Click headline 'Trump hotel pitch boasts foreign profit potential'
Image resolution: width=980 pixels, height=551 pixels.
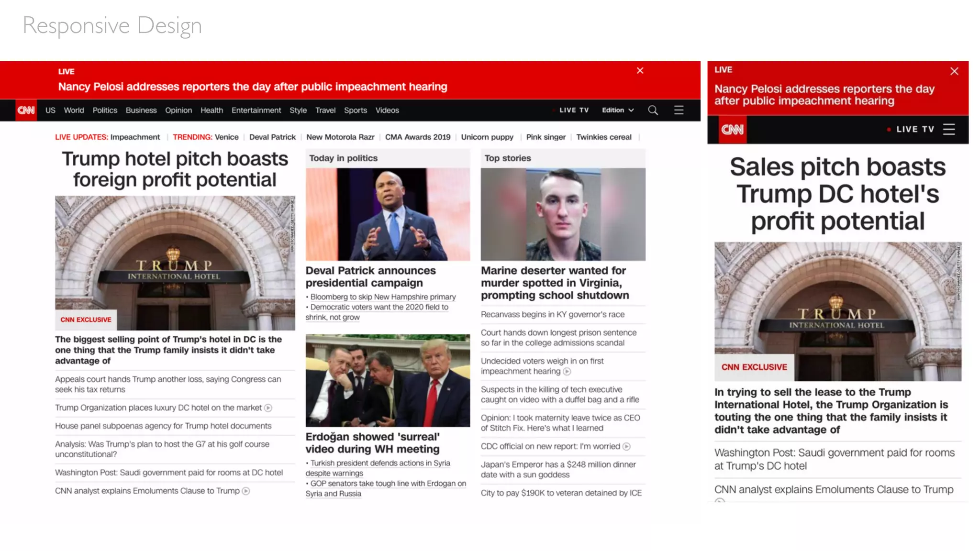(175, 169)
